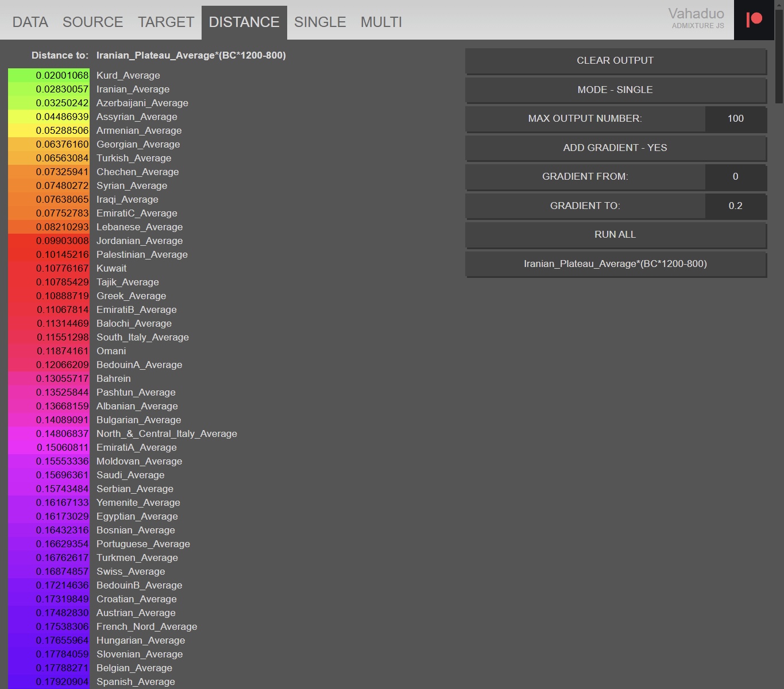This screenshot has height=689, width=784.
Task: Click the RUN ALL button
Action: click(615, 235)
